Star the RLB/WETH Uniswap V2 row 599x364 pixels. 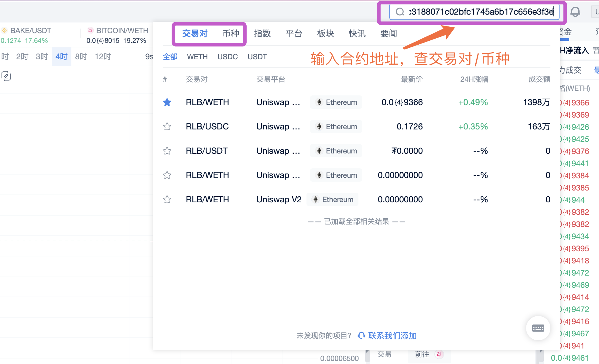167,199
